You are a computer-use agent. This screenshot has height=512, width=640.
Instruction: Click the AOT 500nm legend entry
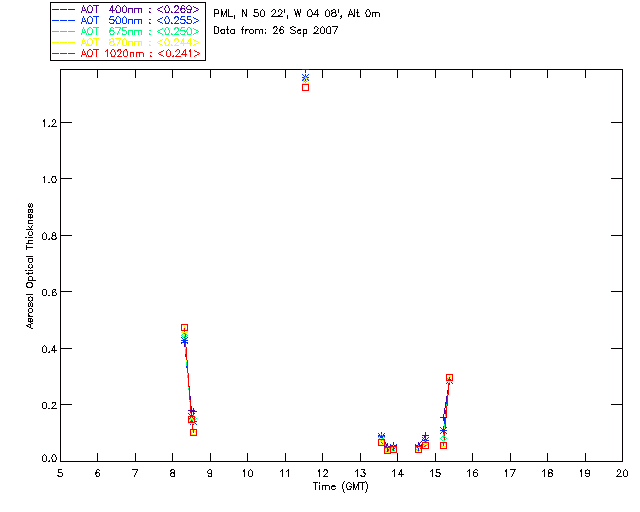pos(126,20)
